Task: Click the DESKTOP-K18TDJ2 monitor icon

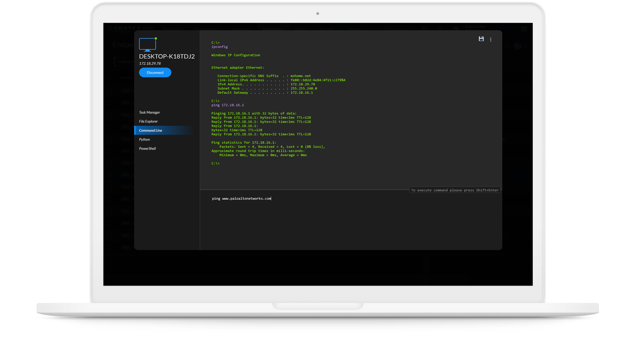Action: (148, 45)
